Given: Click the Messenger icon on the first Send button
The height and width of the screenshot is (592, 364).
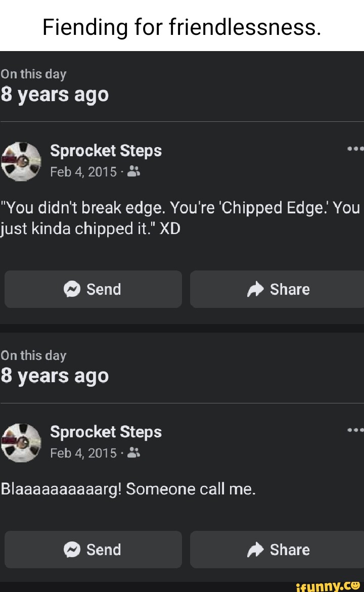Looking at the screenshot, I should coord(73,289).
